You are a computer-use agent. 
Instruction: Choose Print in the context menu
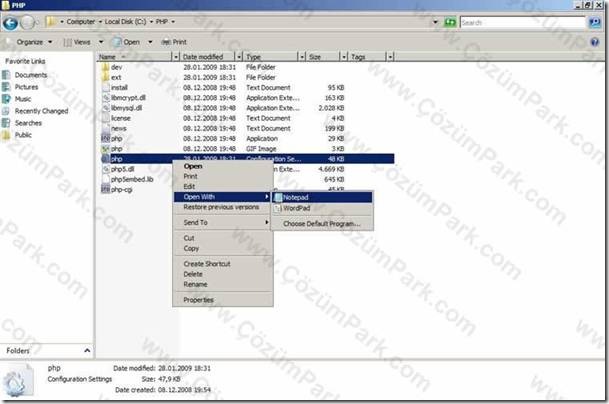[223, 176]
